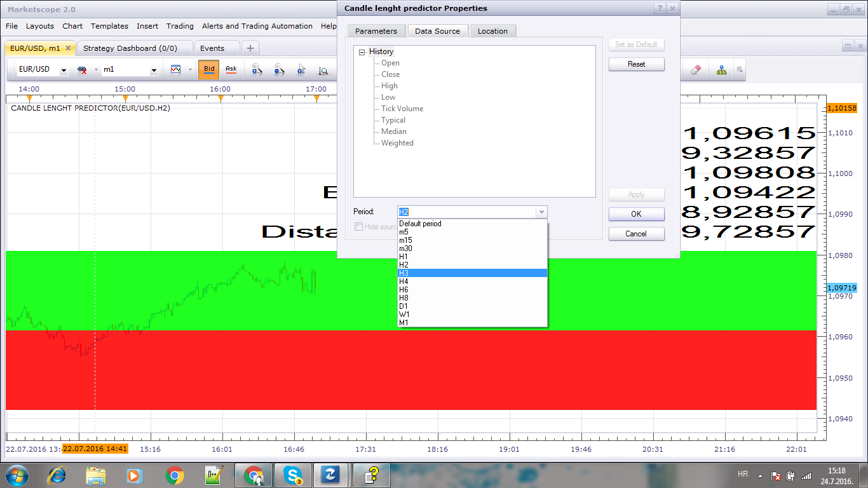Select the chart type icon in toolbar

(176, 70)
